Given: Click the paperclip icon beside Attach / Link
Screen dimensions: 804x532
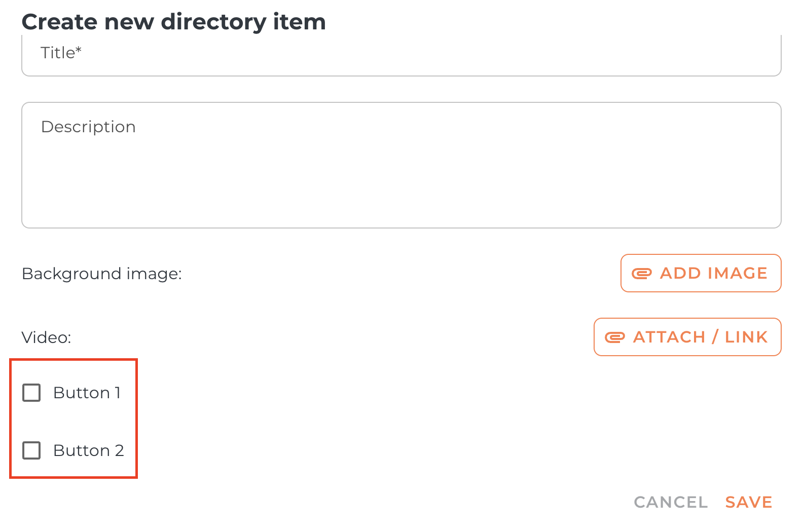Looking at the screenshot, I should click(614, 337).
